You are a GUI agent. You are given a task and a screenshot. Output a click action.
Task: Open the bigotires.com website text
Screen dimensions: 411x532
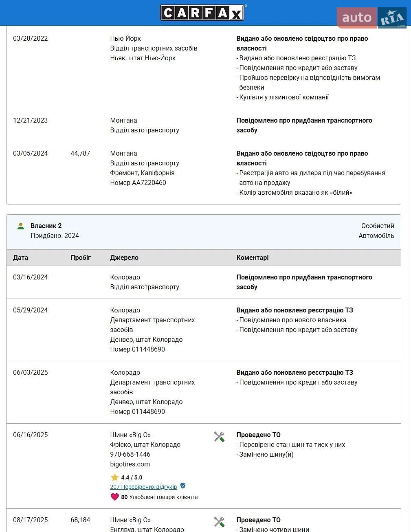tap(130, 464)
